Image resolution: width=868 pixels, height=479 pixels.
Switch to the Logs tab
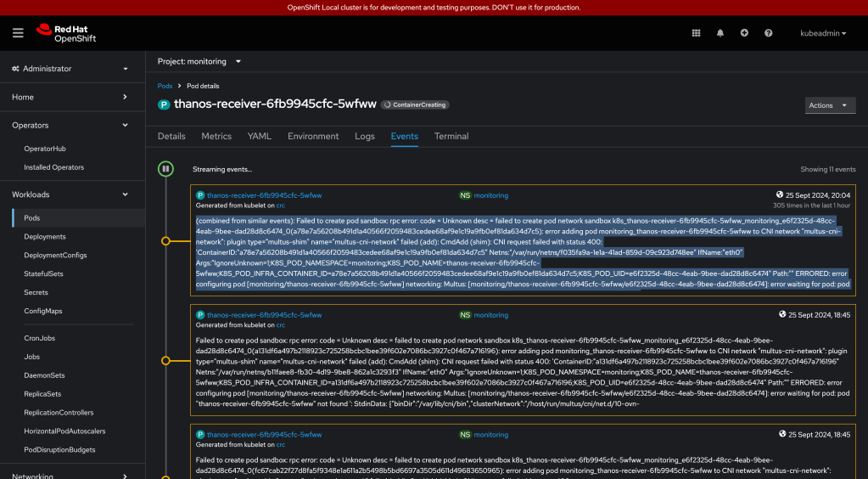[365, 137]
